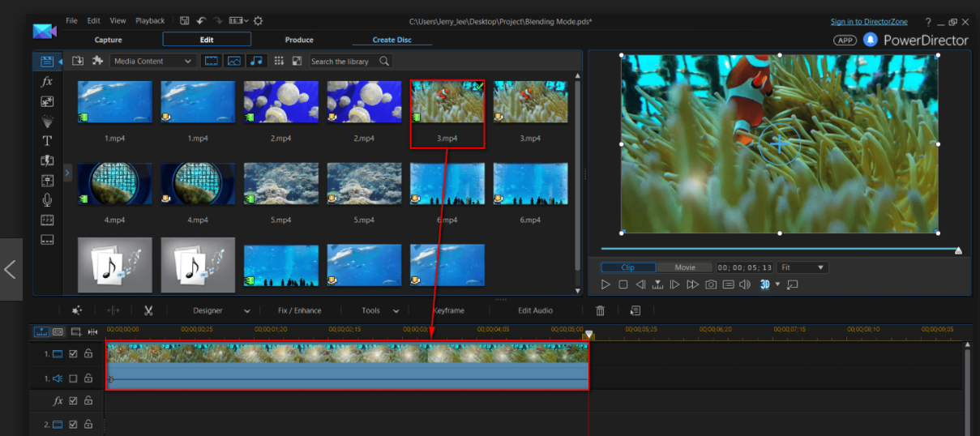This screenshot has height=436, width=980.
Task: Click the Edit Audio button
Action: pos(536,310)
